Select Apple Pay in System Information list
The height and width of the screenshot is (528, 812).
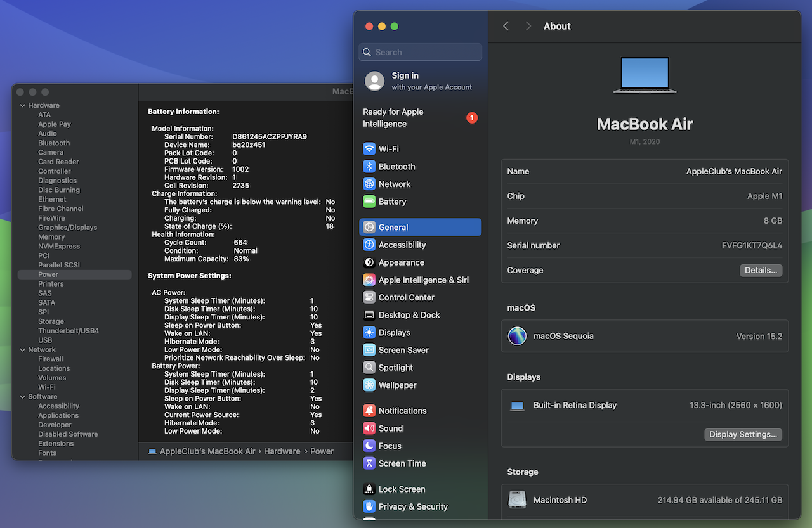point(55,124)
